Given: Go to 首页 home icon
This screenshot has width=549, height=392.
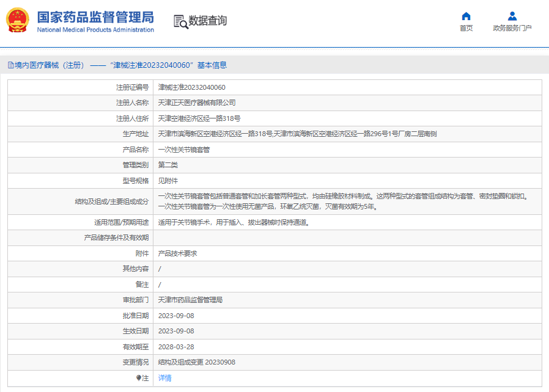Looking at the screenshot, I should 466,16.
